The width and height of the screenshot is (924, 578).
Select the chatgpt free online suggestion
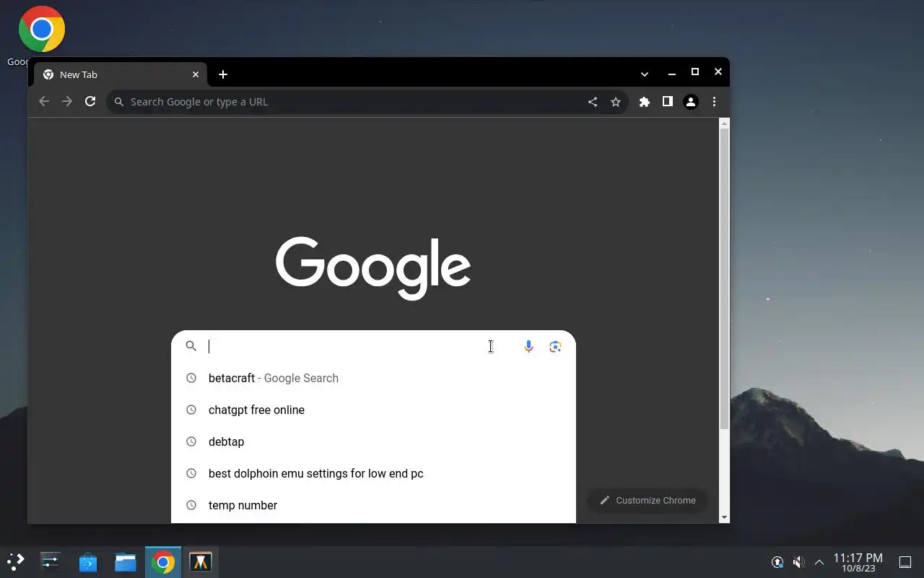(x=373, y=410)
